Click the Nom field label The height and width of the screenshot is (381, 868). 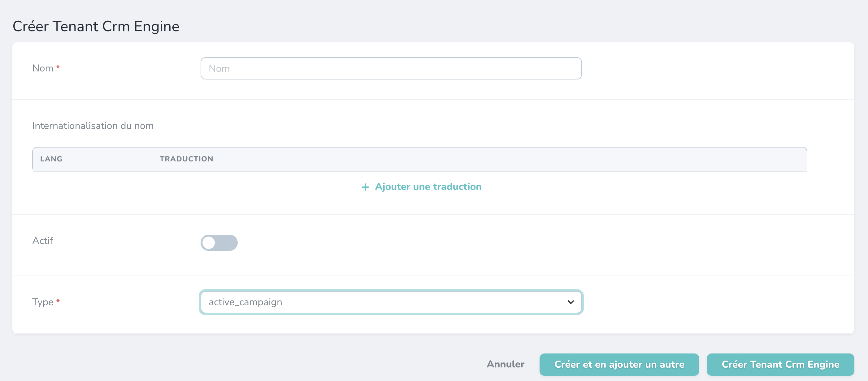43,68
